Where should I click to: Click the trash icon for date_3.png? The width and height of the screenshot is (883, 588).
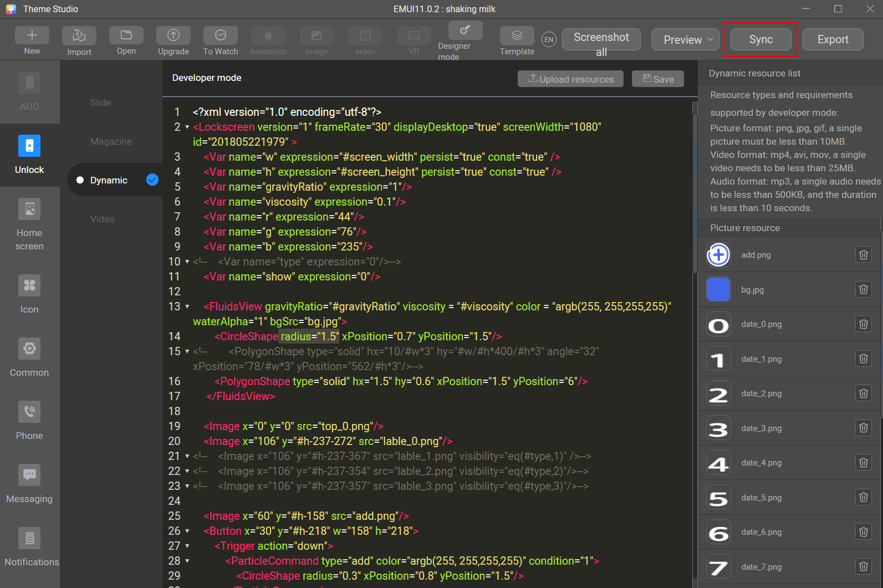pyautogui.click(x=863, y=428)
